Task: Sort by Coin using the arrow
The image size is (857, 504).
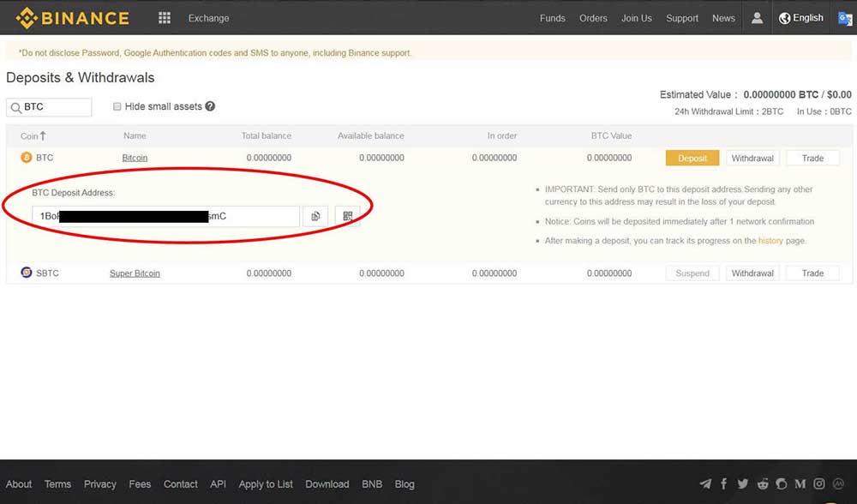Action: tap(43, 135)
